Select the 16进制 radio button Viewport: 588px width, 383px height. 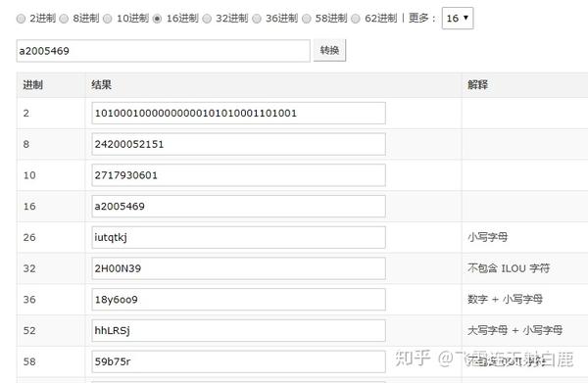pos(158,19)
